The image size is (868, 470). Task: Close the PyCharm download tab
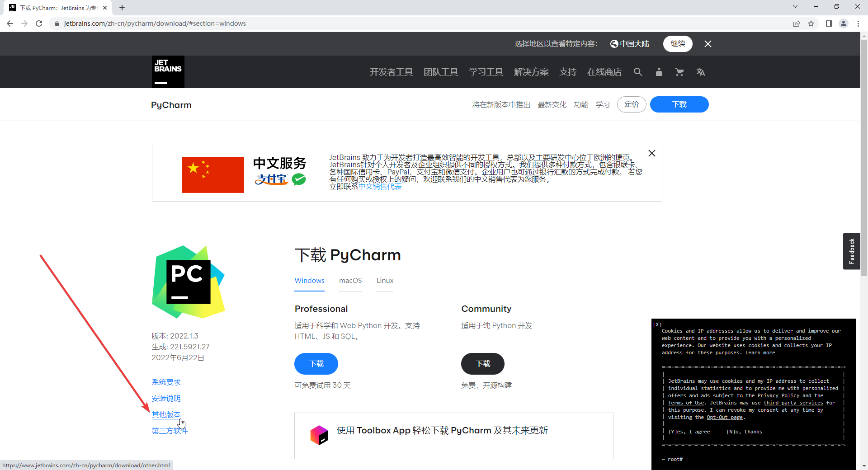(105, 8)
